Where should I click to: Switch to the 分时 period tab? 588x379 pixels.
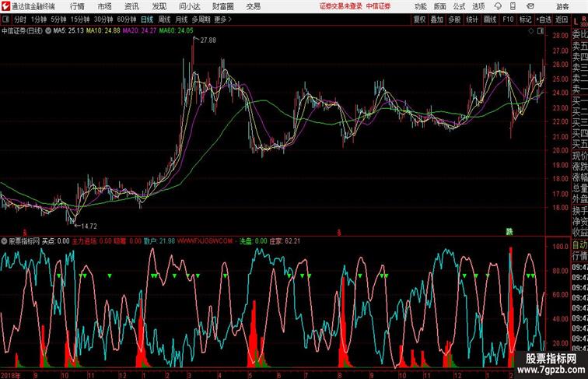(20, 19)
